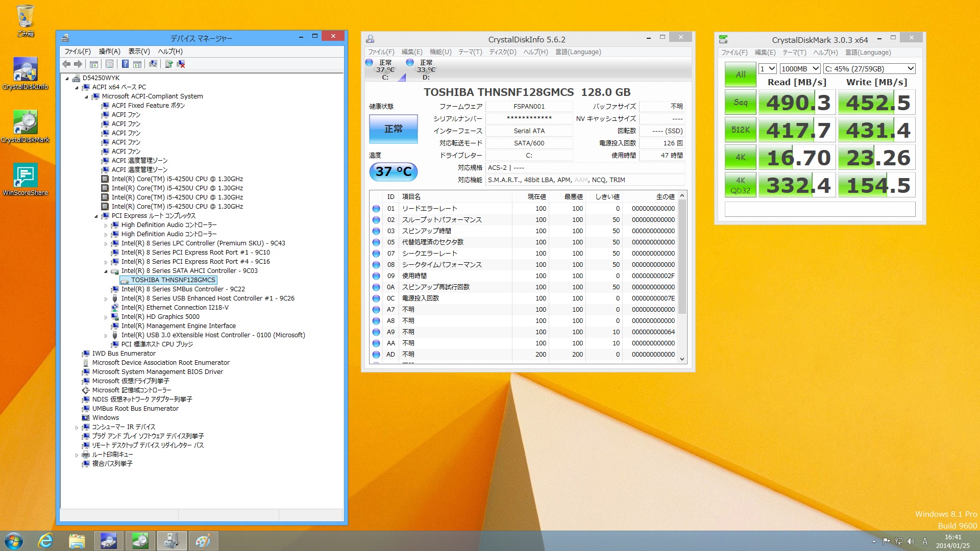The width and height of the screenshot is (980, 551).
Task: Open the help icon in Device Manager toolbar
Action: [125, 64]
